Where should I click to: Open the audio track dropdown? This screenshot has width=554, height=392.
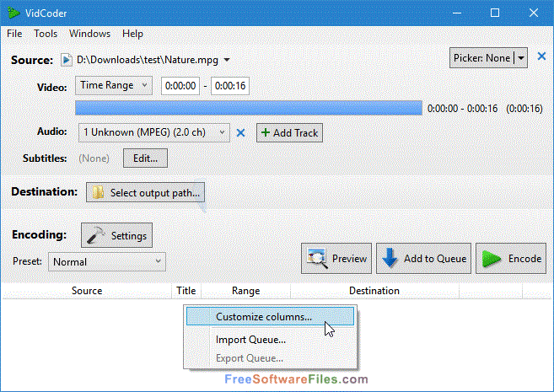154,132
